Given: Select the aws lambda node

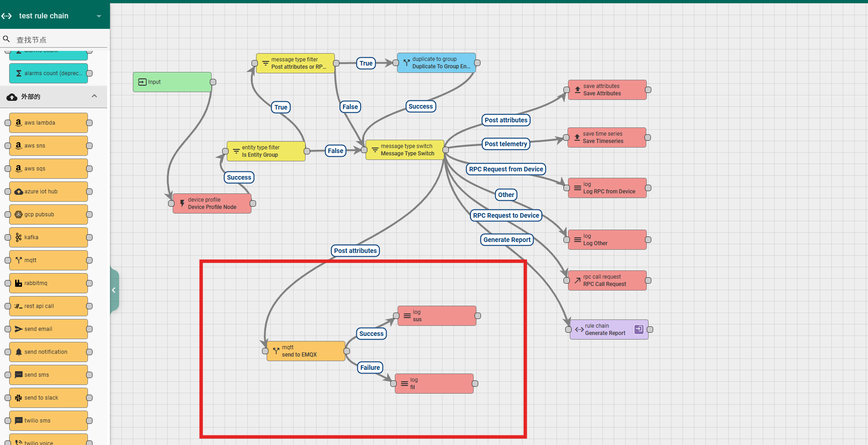Looking at the screenshot, I should click(x=49, y=123).
